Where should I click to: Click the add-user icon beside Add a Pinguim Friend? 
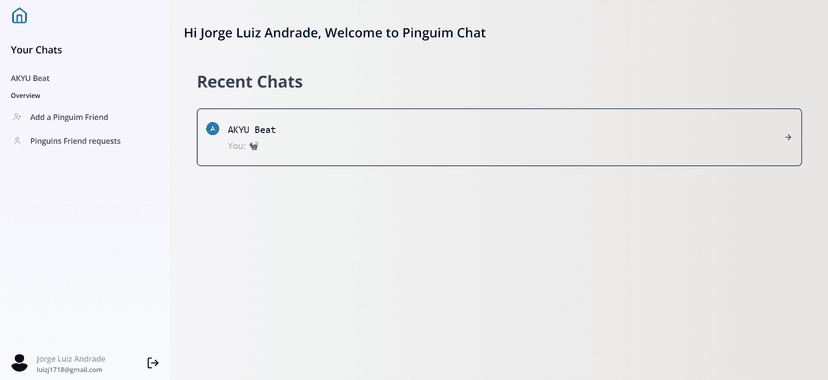click(17, 117)
